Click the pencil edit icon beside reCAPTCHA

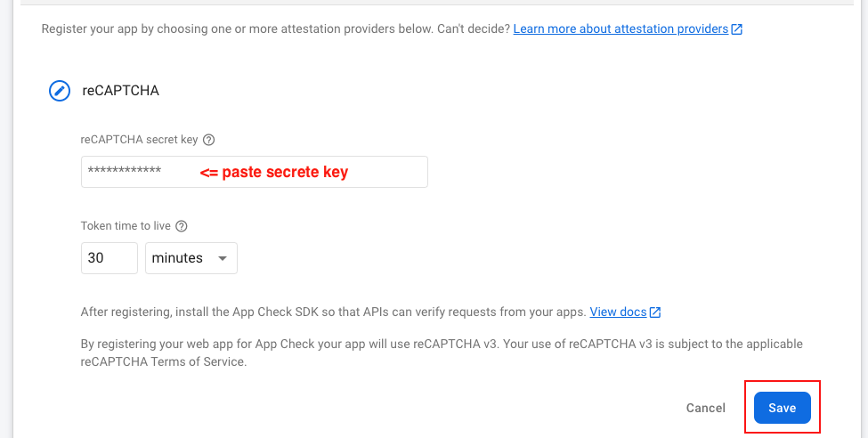(x=60, y=90)
